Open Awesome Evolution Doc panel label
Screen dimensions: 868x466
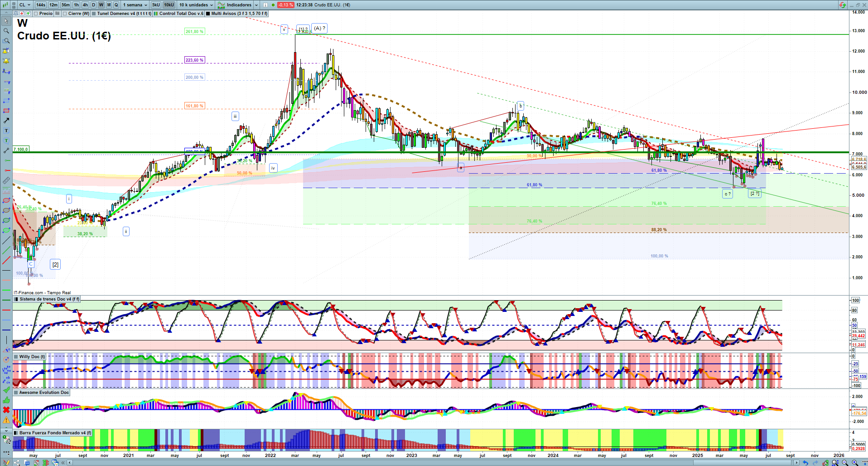point(42,393)
